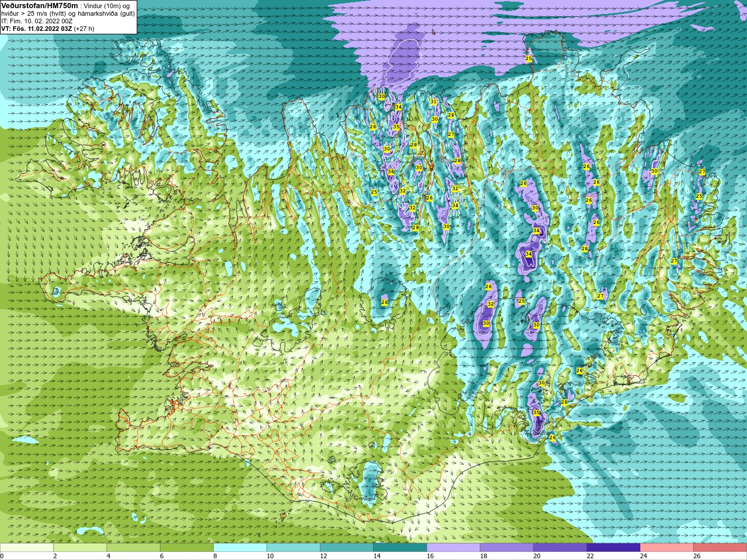Choose the 10–12 m/s light teal legend swatch
This screenshot has height=560, width=747.
(x=294, y=548)
